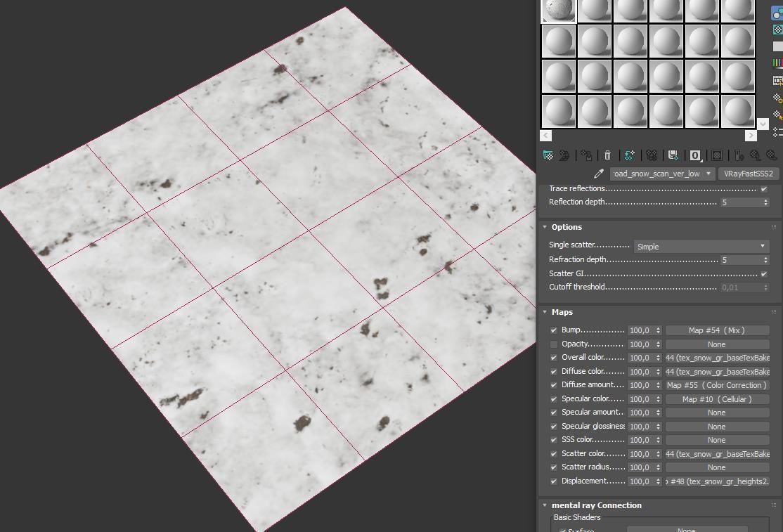Click the Go to Parent icon
The image size is (783, 532).
(755, 156)
